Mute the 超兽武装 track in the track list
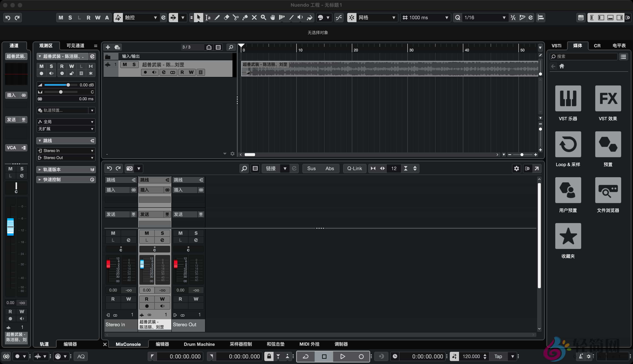Image resolution: width=633 pixels, height=364 pixels. click(x=125, y=65)
